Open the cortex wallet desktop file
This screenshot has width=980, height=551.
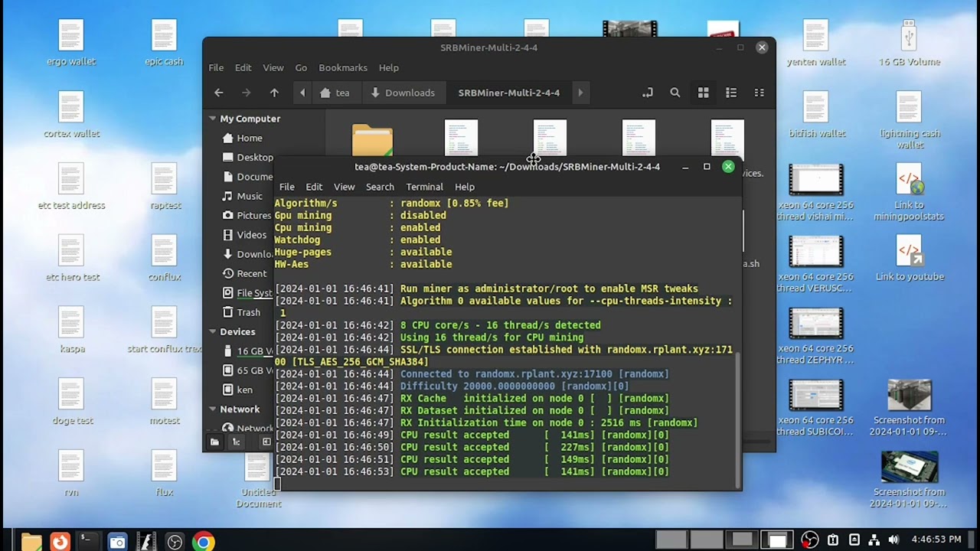[71, 115]
